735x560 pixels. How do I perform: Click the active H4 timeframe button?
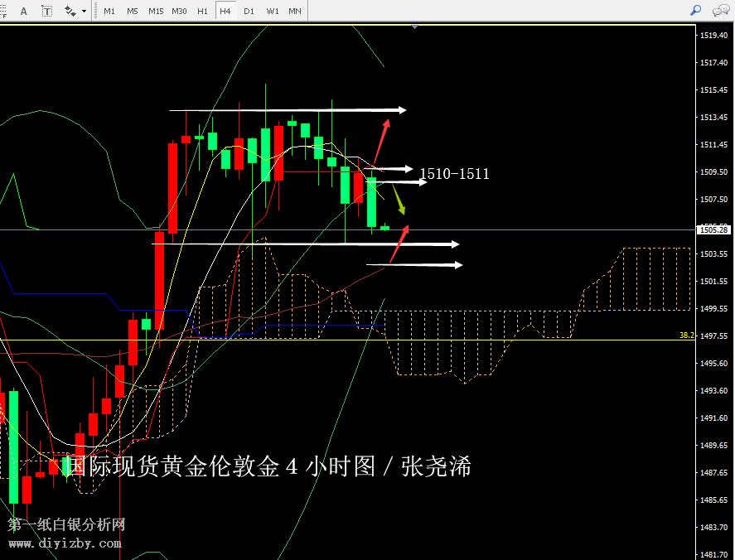pos(225,11)
